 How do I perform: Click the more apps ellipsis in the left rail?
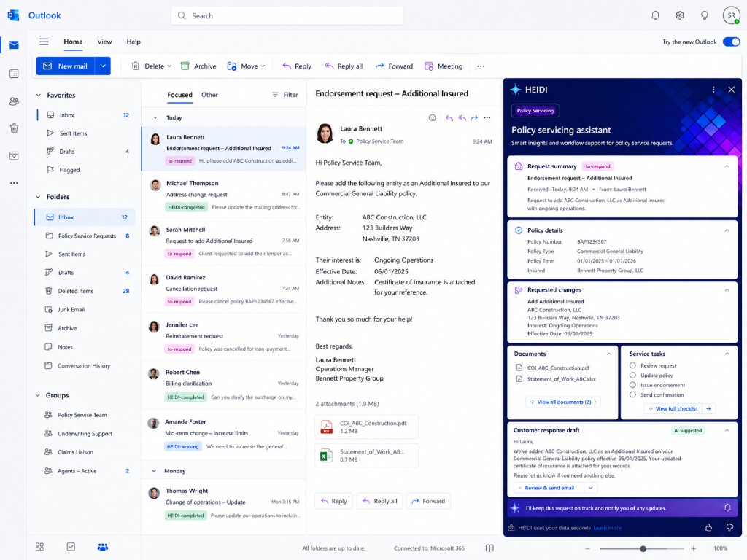14,183
